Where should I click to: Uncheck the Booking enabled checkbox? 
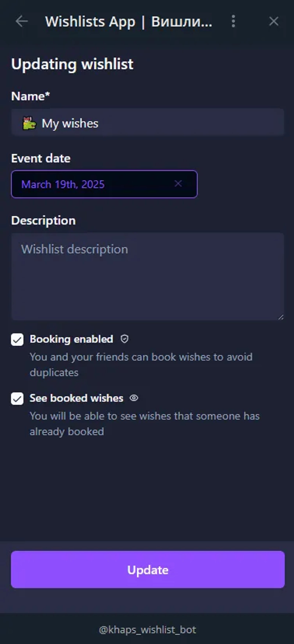(x=17, y=339)
